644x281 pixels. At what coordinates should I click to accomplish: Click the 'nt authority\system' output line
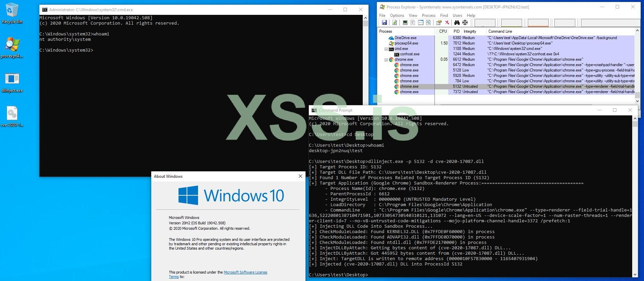coord(65,39)
